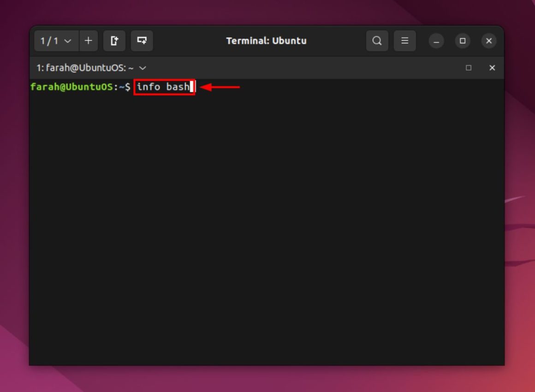The height and width of the screenshot is (392, 535).
Task: Add a new session using the plus icon
Action: 88,41
